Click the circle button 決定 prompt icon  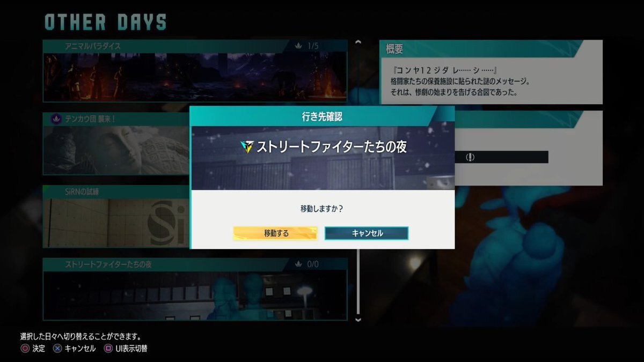pyautogui.click(x=25, y=349)
